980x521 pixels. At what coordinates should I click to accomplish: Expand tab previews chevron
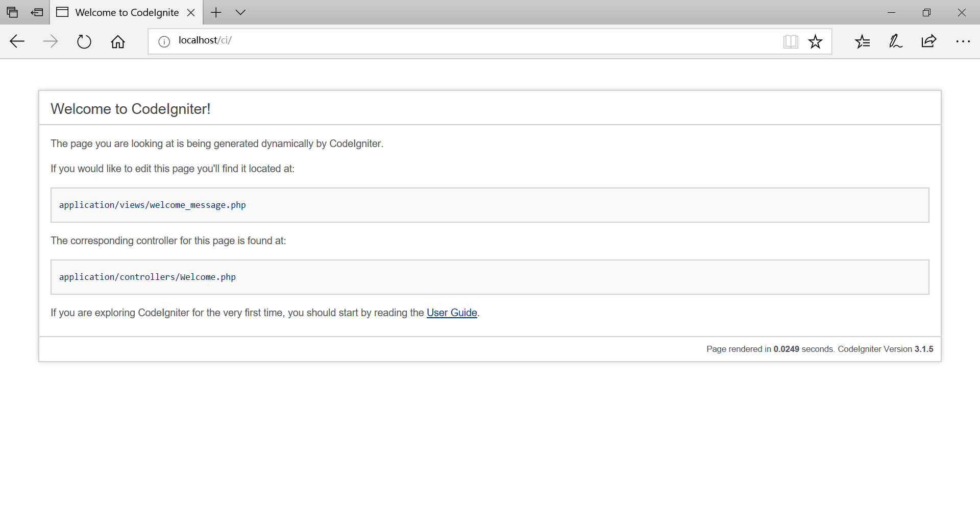[240, 12]
